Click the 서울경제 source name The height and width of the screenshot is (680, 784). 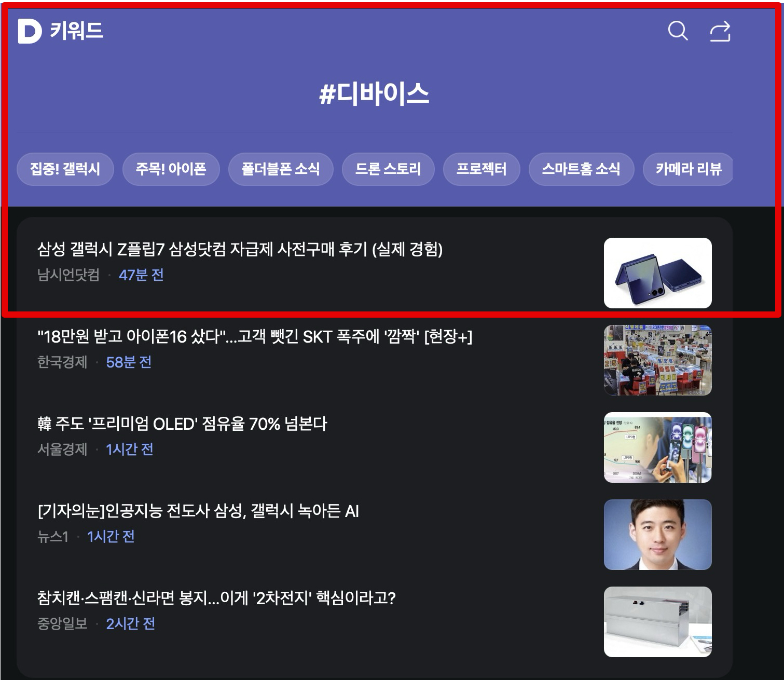click(62, 450)
